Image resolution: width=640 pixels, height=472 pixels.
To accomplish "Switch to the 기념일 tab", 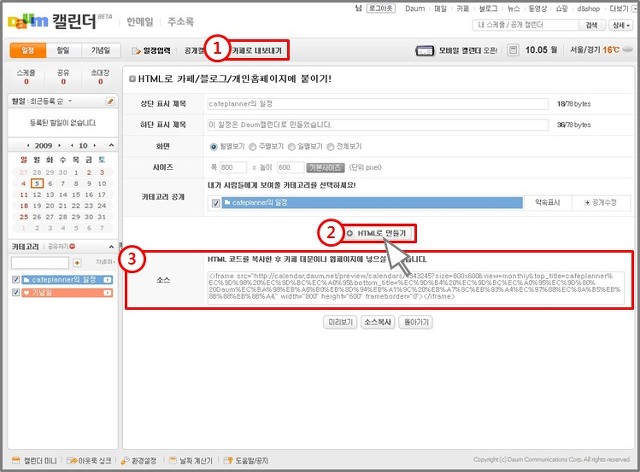I will point(100,50).
